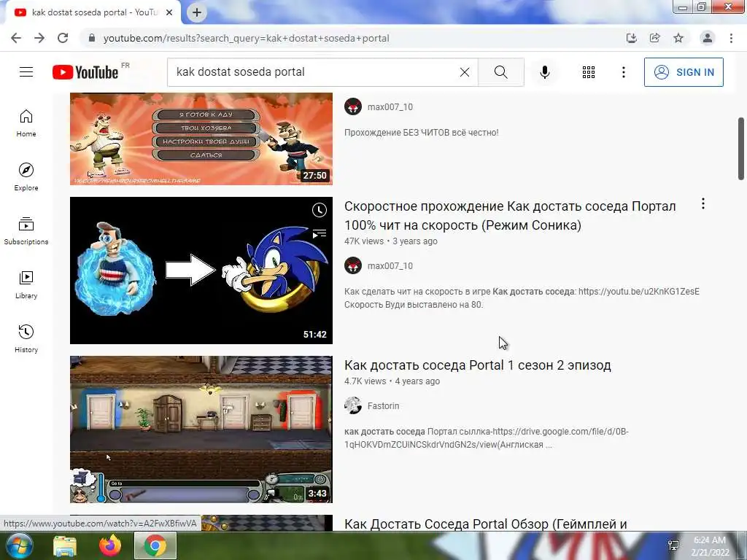Click description Прохождение БЕЗ ЧИТОВ всё честно!
The width and height of the screenshot is (747, 560).
[x=421, y=133]
